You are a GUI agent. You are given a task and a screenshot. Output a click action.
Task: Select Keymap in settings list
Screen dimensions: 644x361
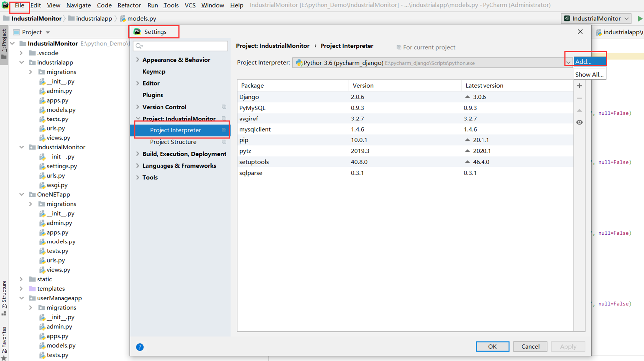point(154,72)
